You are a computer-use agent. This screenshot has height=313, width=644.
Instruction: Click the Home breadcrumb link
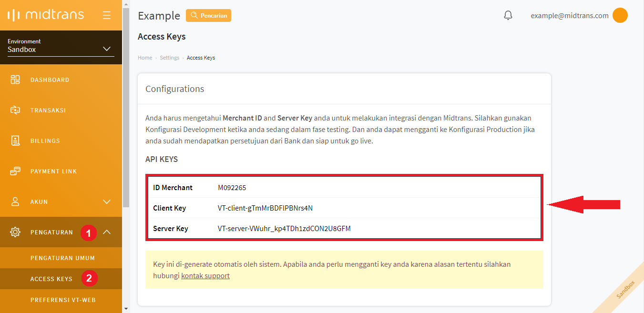point(145,58)
